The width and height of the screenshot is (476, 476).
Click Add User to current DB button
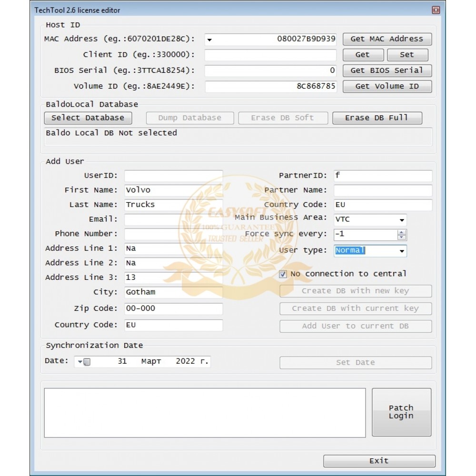(x=356, y=327)
